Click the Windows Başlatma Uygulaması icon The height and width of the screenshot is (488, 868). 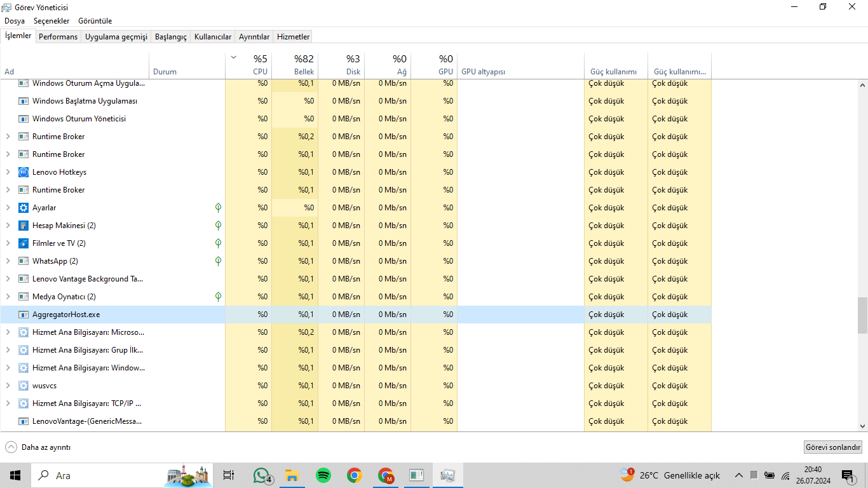24,101
